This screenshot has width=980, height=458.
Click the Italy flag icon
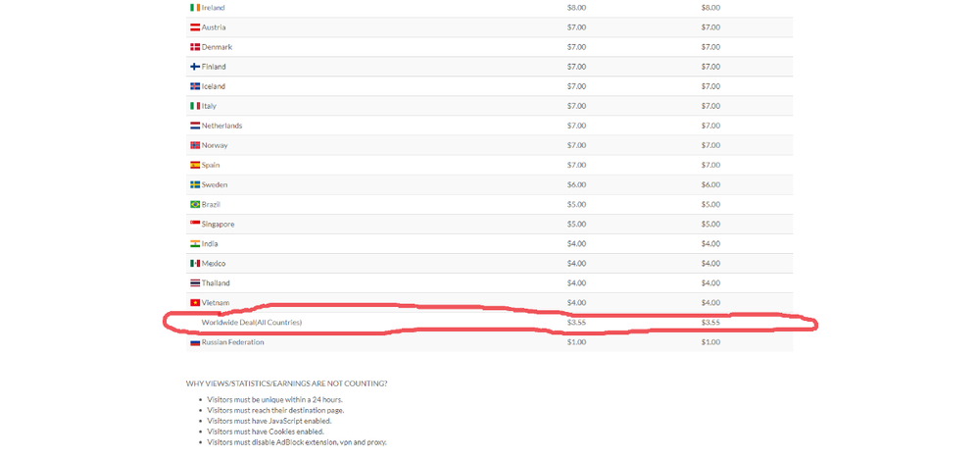(194, 106)
